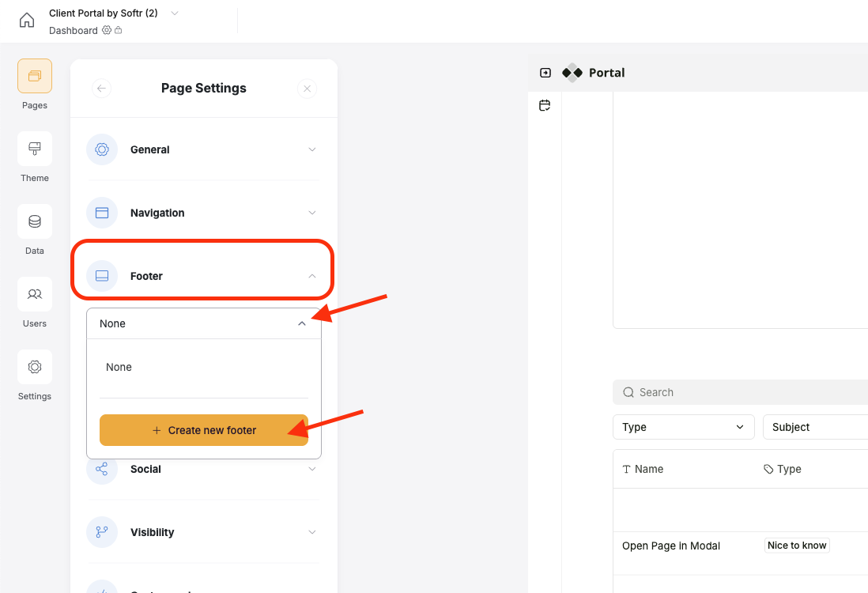Screen dimensions: 868x593
Task: Click the tag icon beside Type column
Action: (x=768, y=469)
